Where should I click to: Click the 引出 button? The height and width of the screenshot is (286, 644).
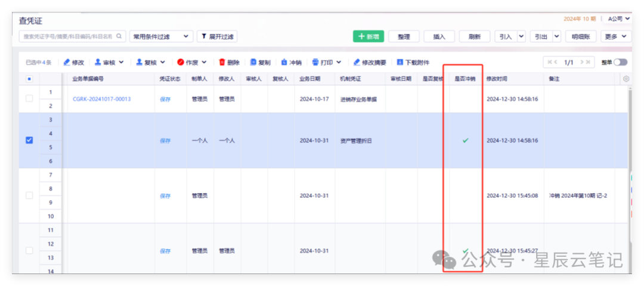[541, 36]
